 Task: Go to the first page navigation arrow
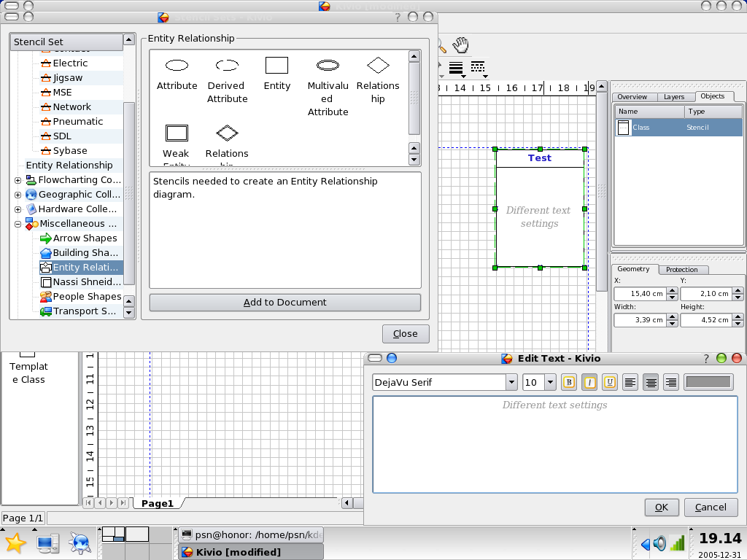tap(88, 502)
